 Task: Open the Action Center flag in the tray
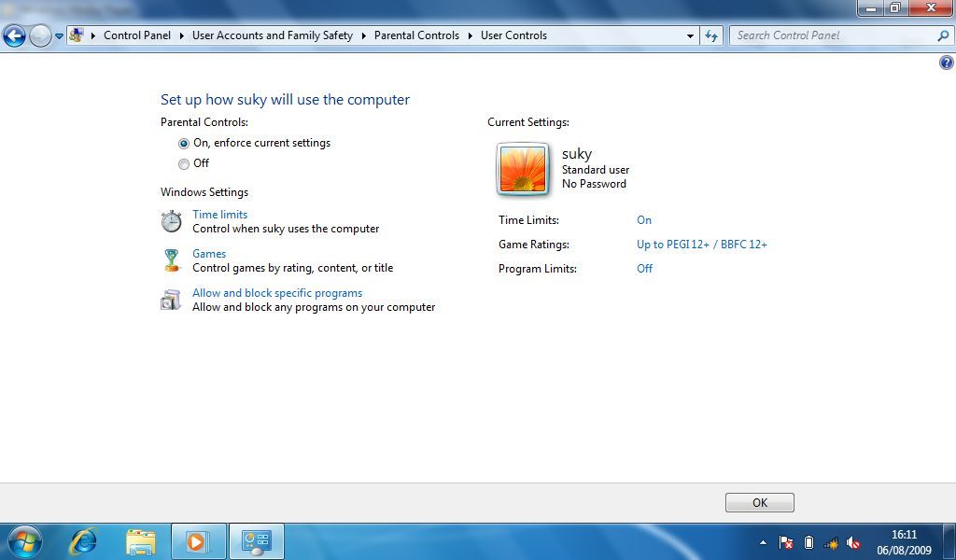tap(785, 541)
